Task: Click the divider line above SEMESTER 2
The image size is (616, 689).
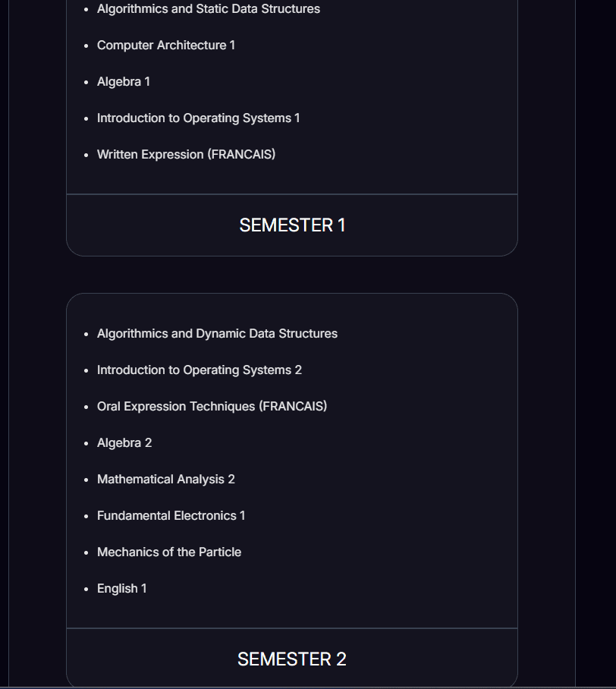Action: point(292,628)
